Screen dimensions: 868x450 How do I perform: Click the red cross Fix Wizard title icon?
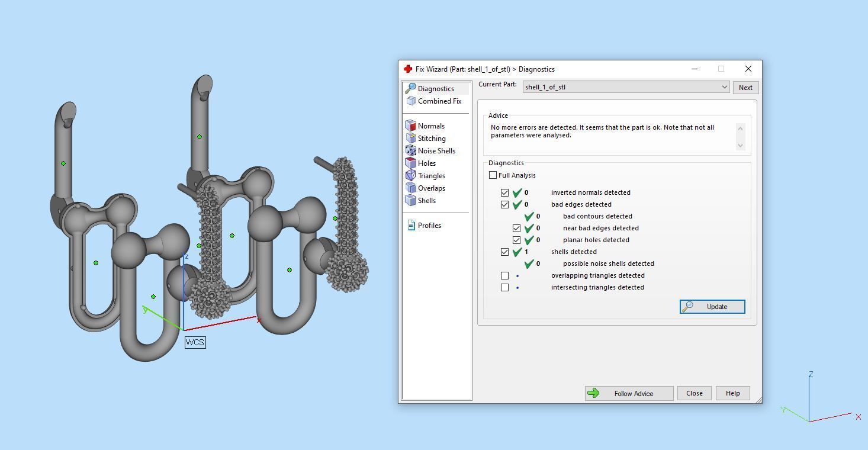pyautogui.click(x=408, y=69)
